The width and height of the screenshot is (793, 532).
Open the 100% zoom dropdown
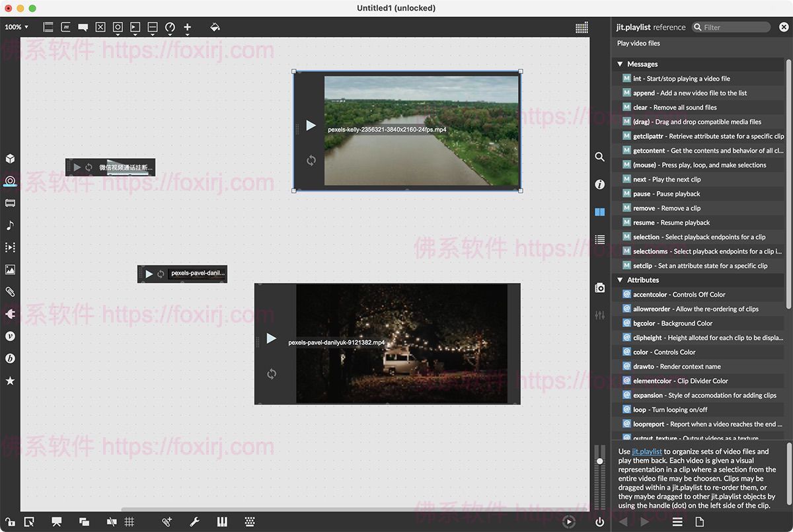point(17,27)
